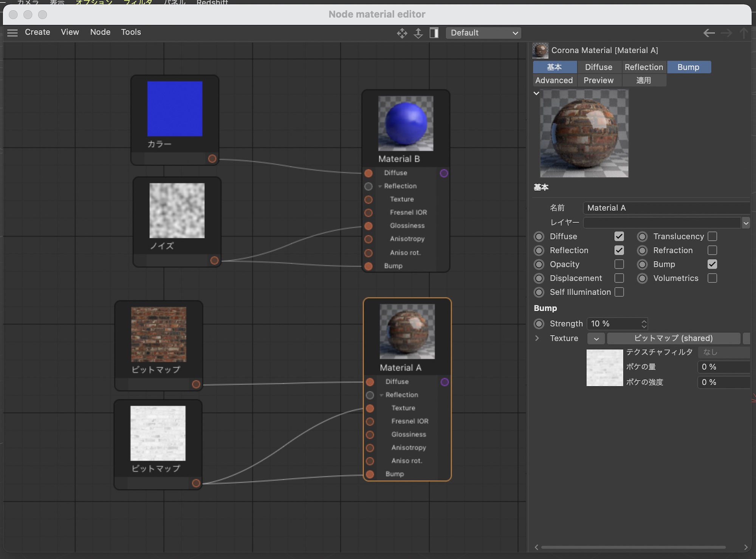Click the back arrow navigation icon

[x=709, y=33]
